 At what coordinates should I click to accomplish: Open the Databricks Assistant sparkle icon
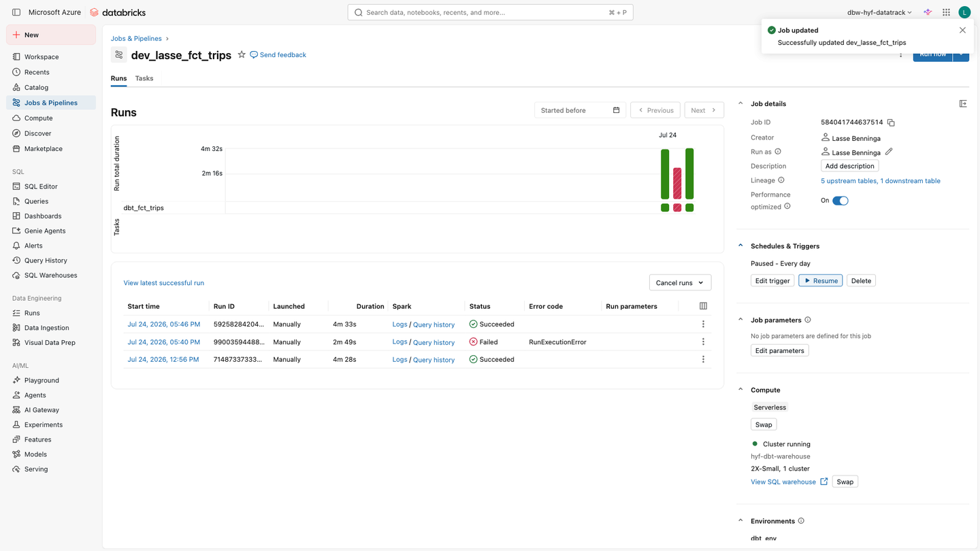(928, 12)
